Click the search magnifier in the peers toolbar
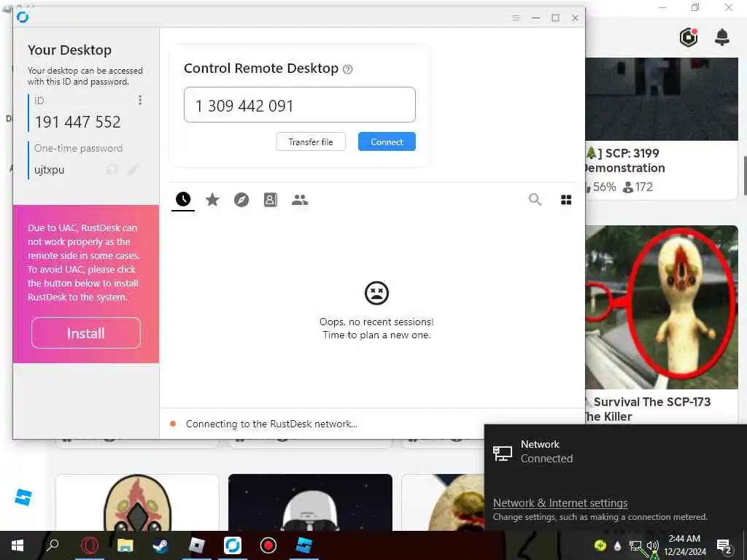 [535, 200]
